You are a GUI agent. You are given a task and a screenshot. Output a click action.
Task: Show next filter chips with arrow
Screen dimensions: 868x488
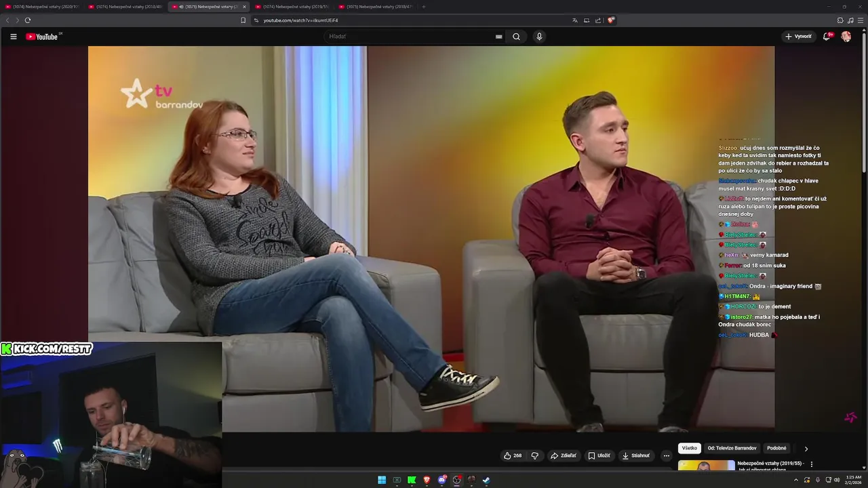(806, 449)
